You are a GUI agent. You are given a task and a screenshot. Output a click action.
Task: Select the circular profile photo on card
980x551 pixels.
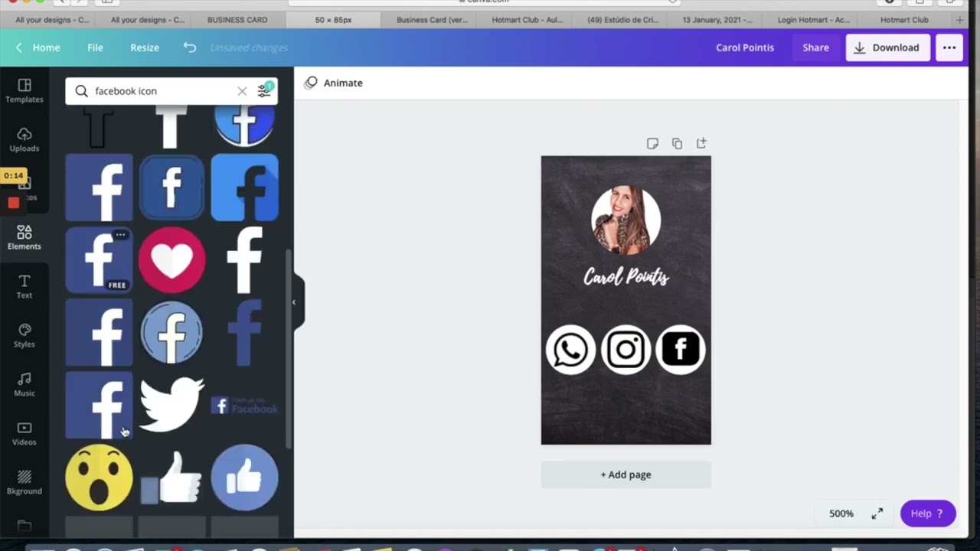(626, 220)
